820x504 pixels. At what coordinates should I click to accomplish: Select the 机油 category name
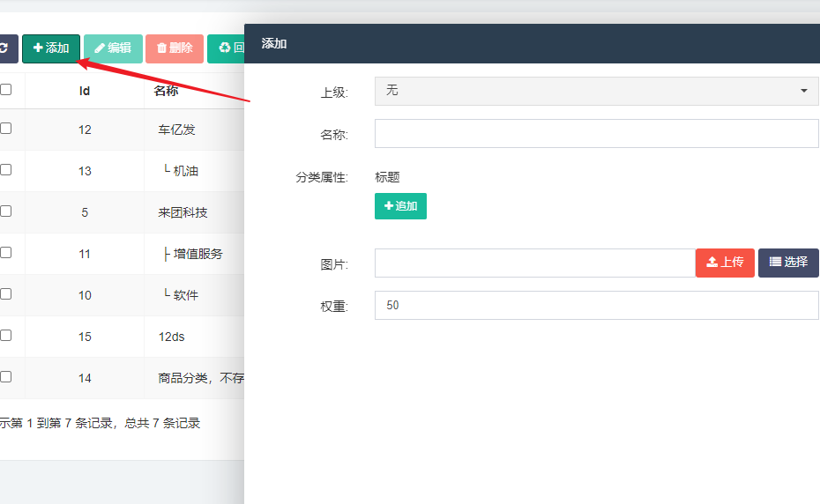coord(186,171)
